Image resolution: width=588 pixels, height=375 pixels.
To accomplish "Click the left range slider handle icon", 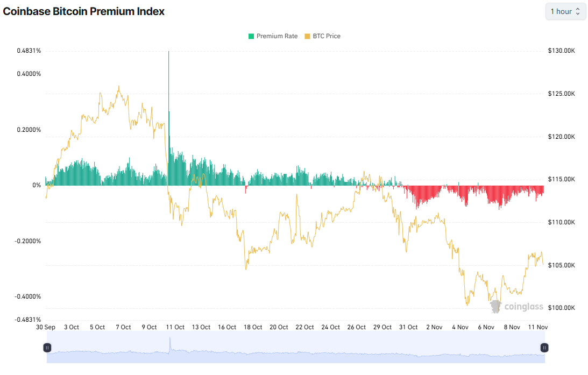I will point(47,348).
